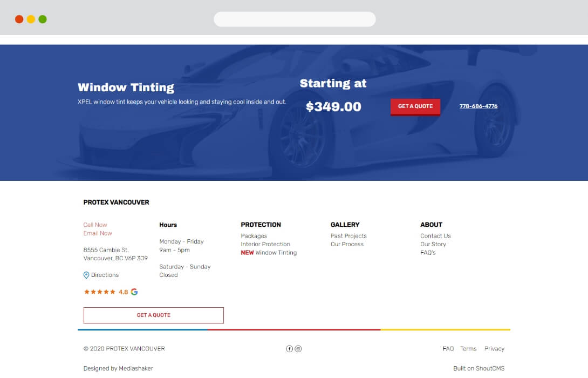Click the five-star rating stars
The height and width of the screenshot is (378, 588).
[100, 292]
